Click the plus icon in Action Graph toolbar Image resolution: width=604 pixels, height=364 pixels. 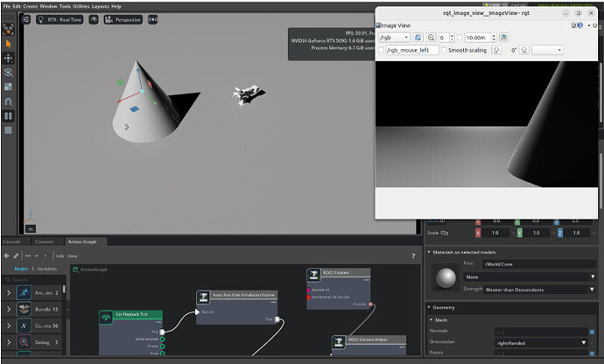click(6, 255)
